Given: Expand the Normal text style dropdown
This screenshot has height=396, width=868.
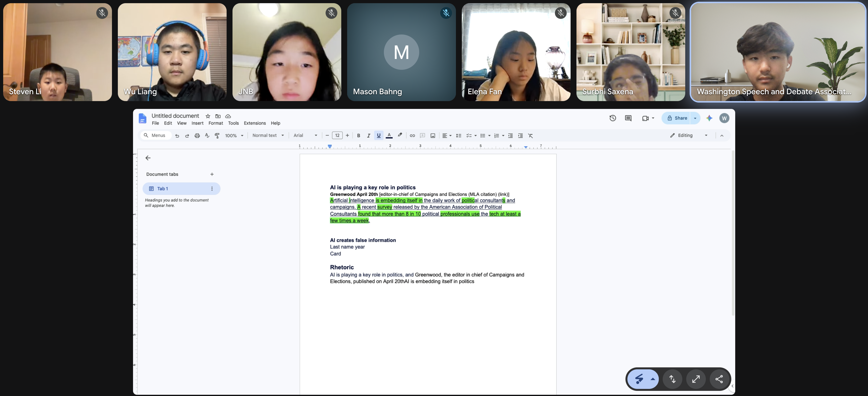Looking at the screenshot, I should (268, 136).
